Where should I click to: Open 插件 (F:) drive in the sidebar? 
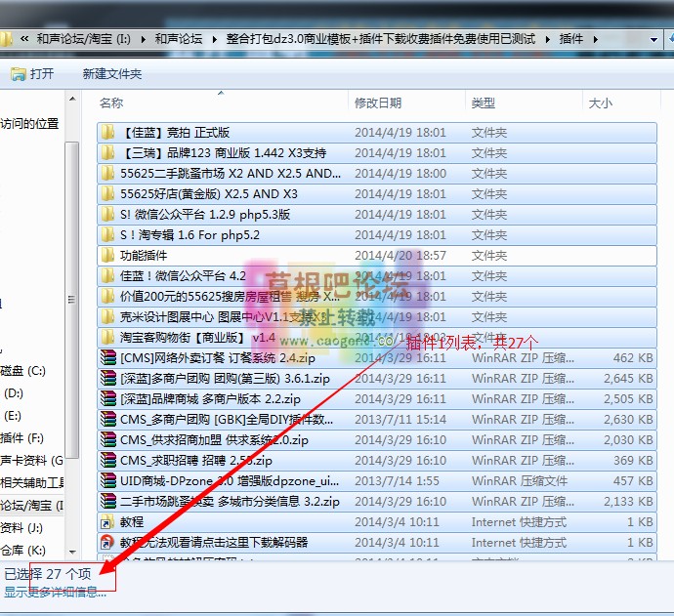[x=22, y=438]
